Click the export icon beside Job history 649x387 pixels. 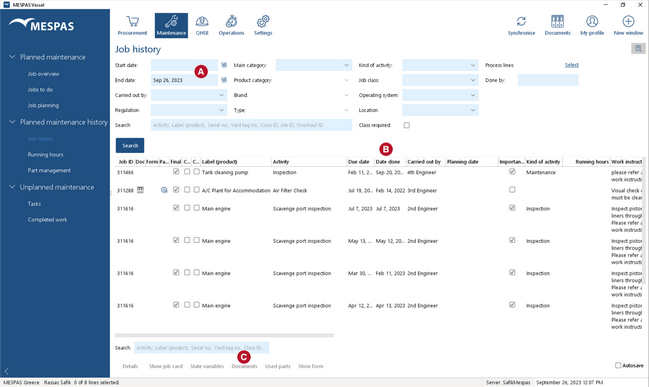point(638,49)
